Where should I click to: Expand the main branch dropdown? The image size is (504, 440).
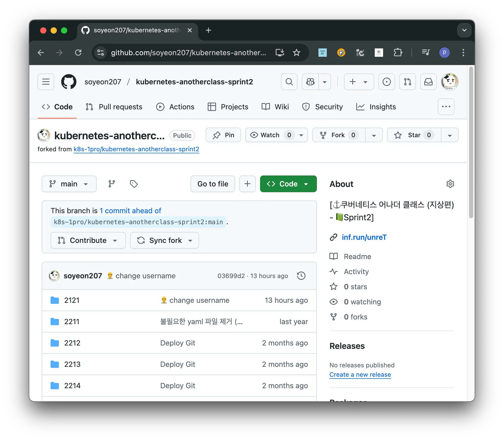[69, 184]
